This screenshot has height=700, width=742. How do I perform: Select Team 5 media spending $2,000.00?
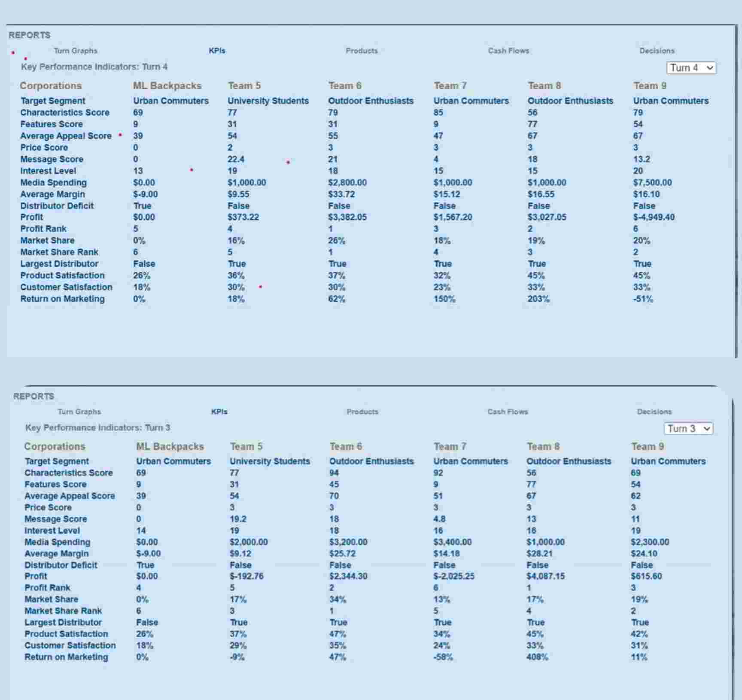249,542
